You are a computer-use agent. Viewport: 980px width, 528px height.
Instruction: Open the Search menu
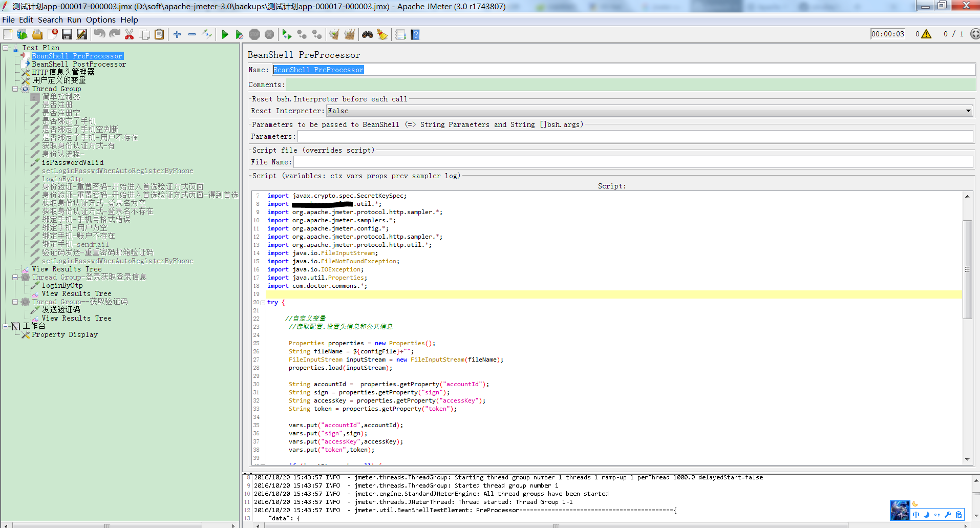(x=50, y=19)
